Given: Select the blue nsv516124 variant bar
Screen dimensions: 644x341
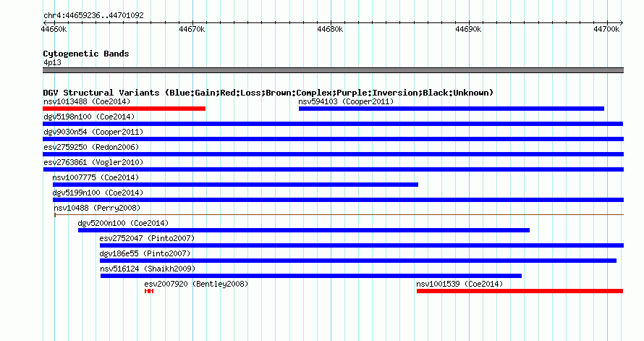Looking at the screenshot, I should 311,276.
